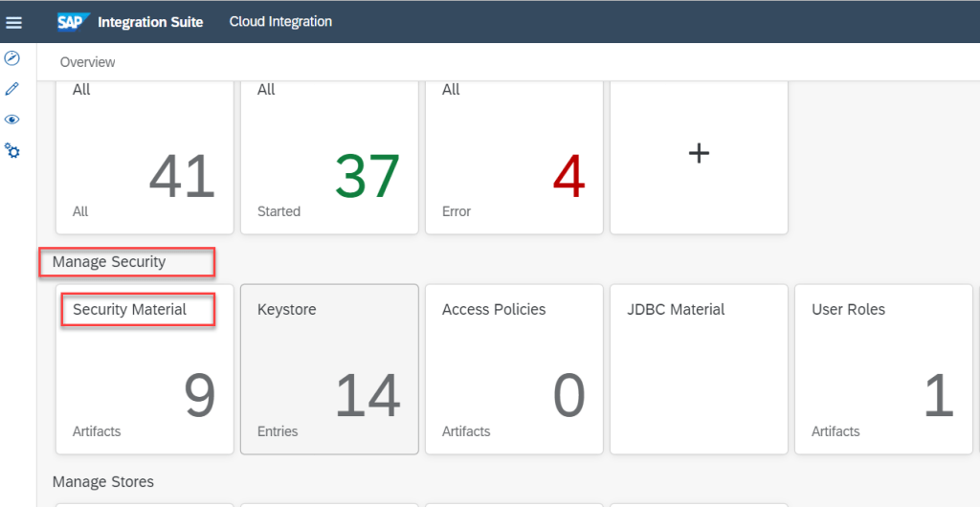Open the Started tile showing 37
980x507 pixels.
pyautogui.click(x=329, y=158)
